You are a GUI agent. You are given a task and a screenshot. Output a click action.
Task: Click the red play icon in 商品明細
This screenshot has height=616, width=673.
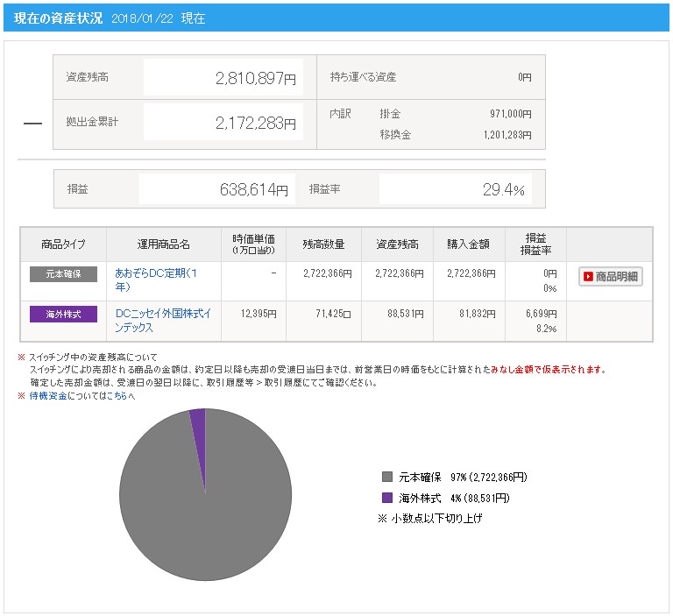pyautogui.click(x=588, y=276)
